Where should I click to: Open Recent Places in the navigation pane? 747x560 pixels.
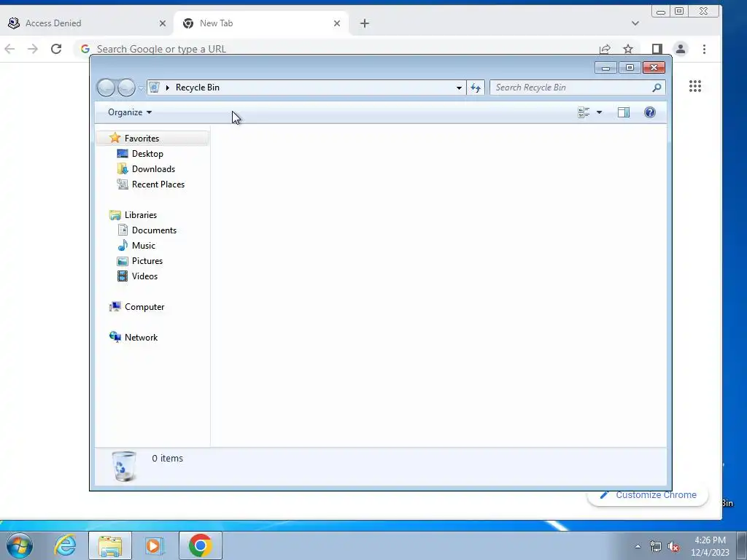(158, 184)
